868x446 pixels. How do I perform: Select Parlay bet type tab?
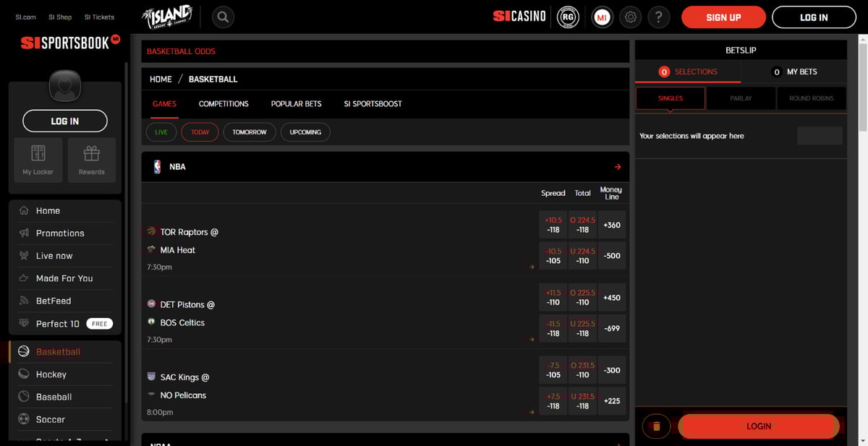point(741,98)
